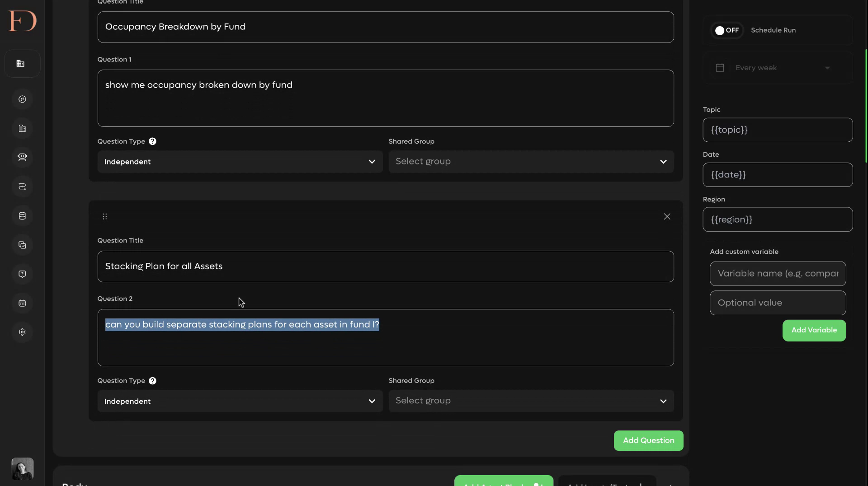Click the Stacking Plan question title field

pyautogui.click(x=386, y=266)
